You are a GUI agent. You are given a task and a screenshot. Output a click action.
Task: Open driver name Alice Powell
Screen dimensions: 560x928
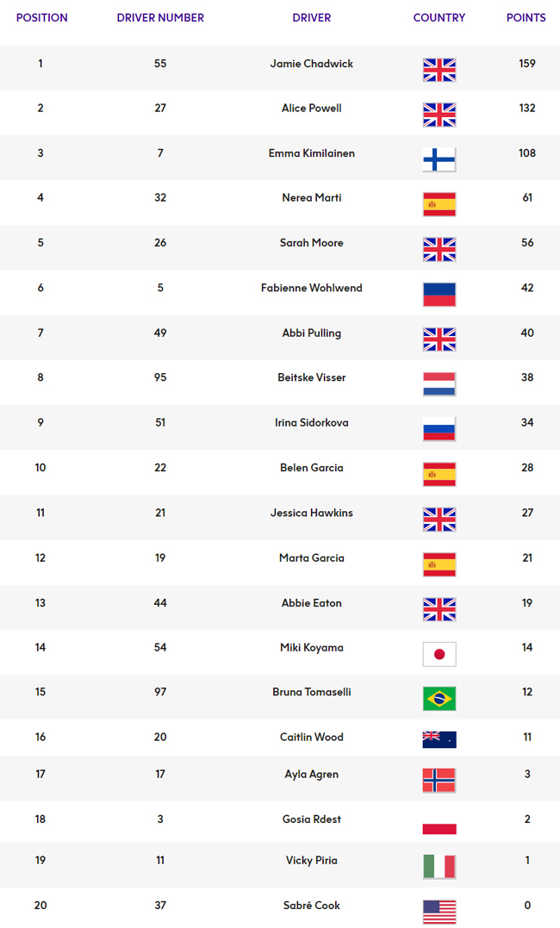(311, 109)
